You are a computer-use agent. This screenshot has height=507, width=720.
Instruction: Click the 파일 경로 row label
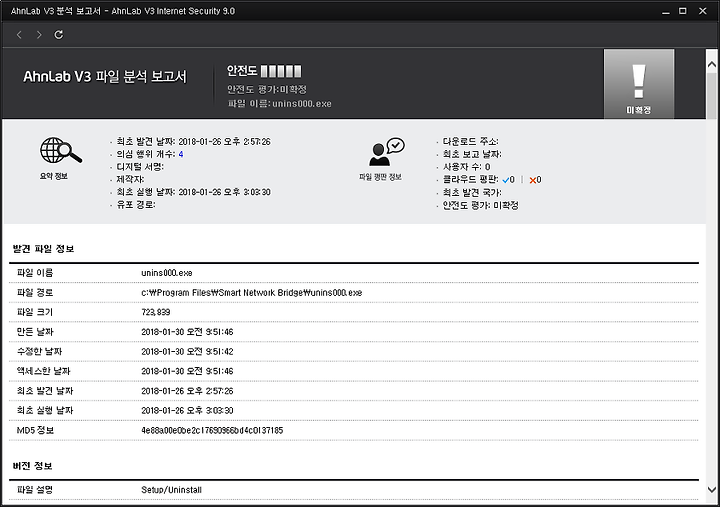35,293
